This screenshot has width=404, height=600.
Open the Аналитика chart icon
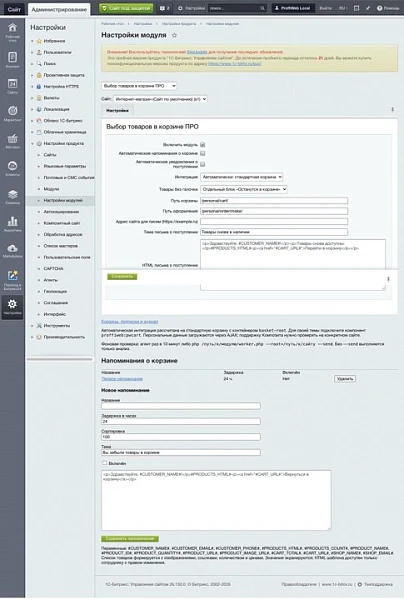point(12,223)
